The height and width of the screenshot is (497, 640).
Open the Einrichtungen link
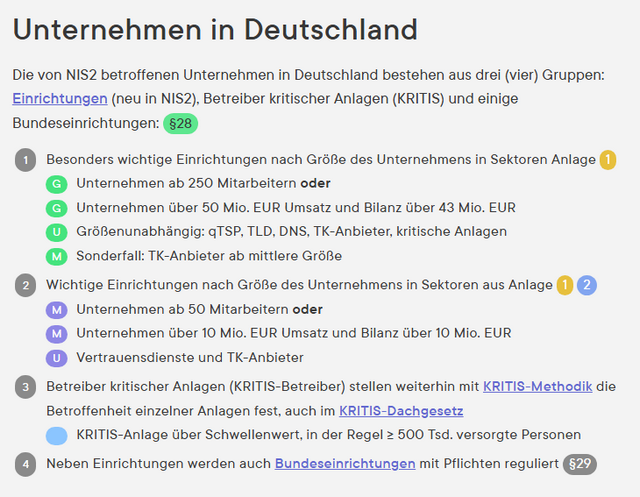click(x=60, y=99)
